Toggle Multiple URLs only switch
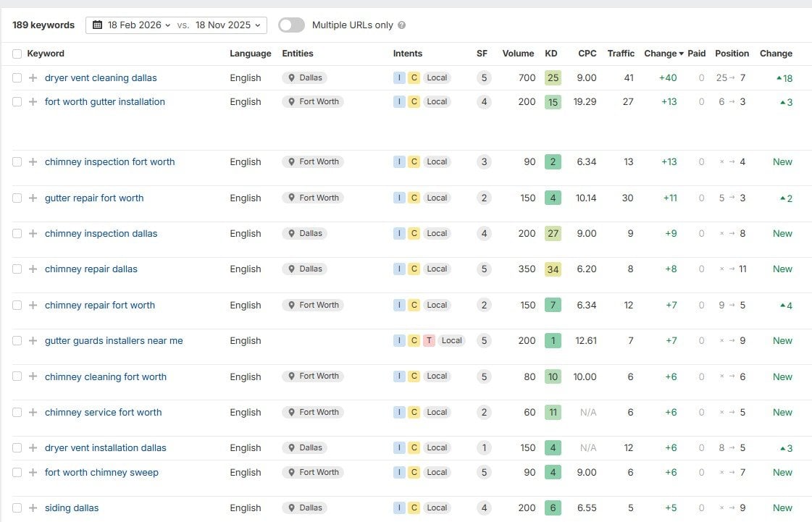 pos(292,25)
